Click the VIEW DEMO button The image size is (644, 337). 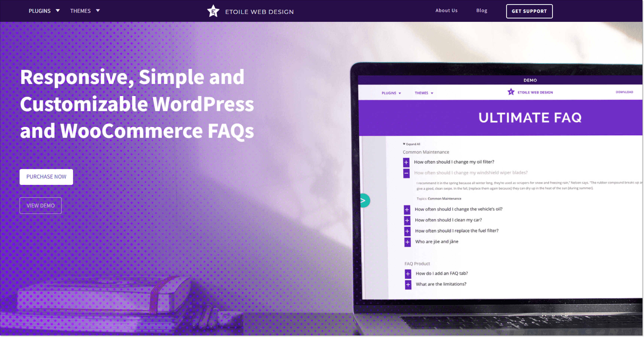[x=41, y=205]
